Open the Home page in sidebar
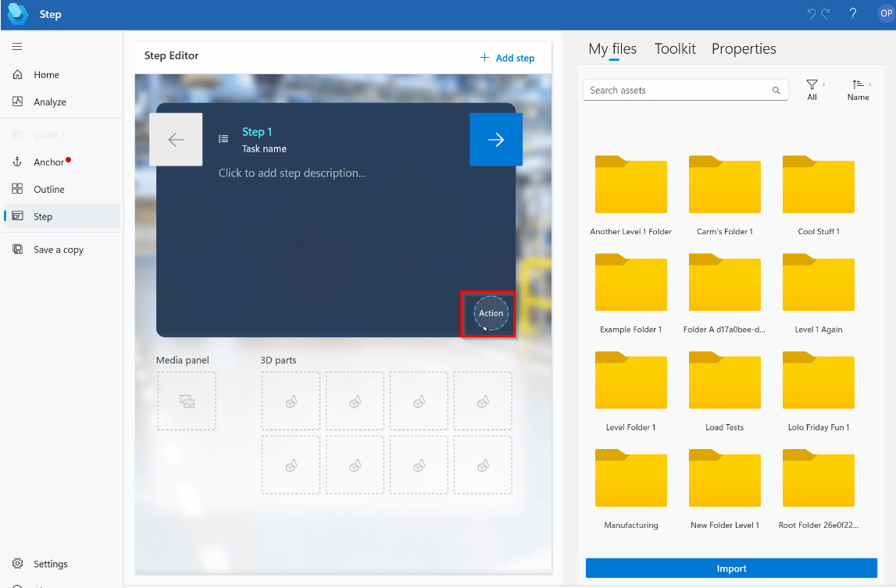Image resolution: width=896 pixels, height=588 pixels. [x=46, y=75]
